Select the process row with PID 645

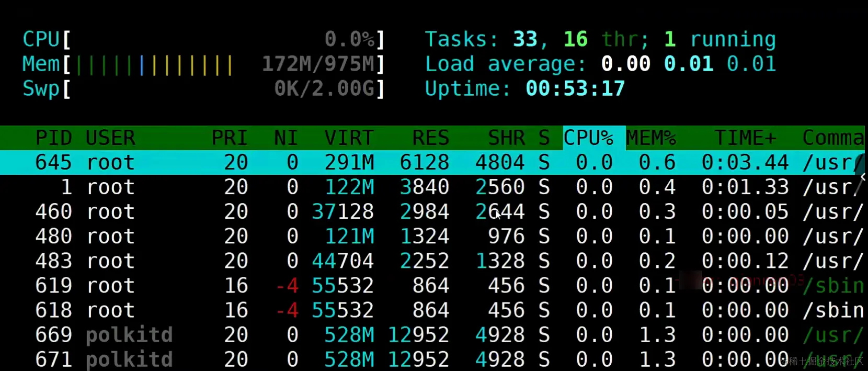coord(432,162)
